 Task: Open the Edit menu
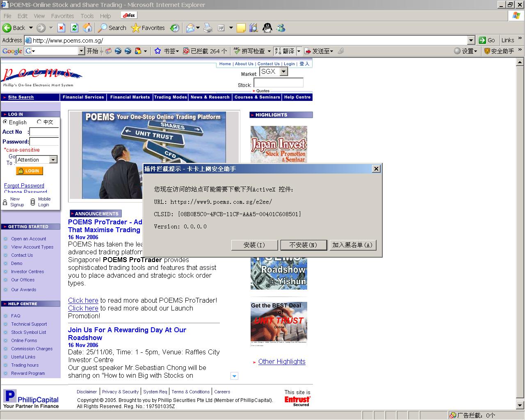click(23, 16)
